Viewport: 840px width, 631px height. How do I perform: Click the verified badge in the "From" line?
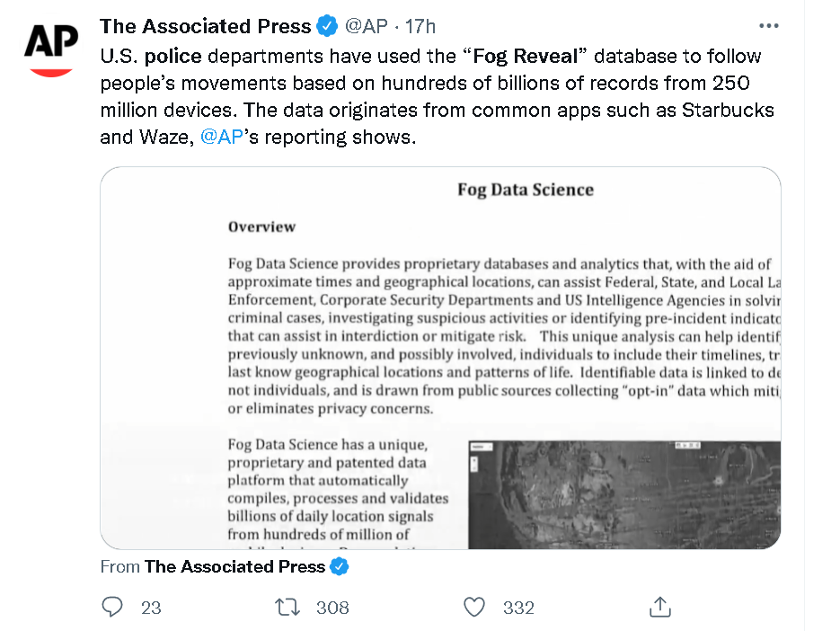340,566
